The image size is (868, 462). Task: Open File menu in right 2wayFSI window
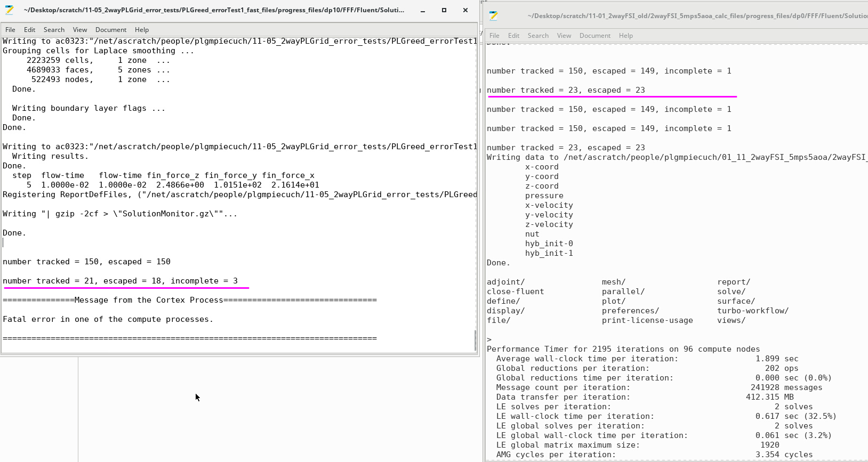pyautogui.click(x=494, y=36)
